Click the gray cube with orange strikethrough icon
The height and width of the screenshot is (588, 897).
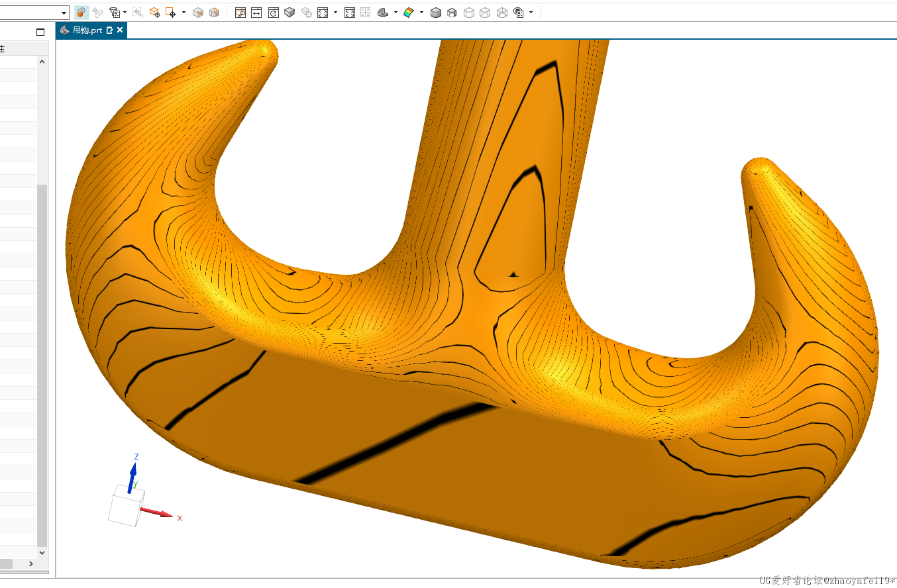coord(198,12)
